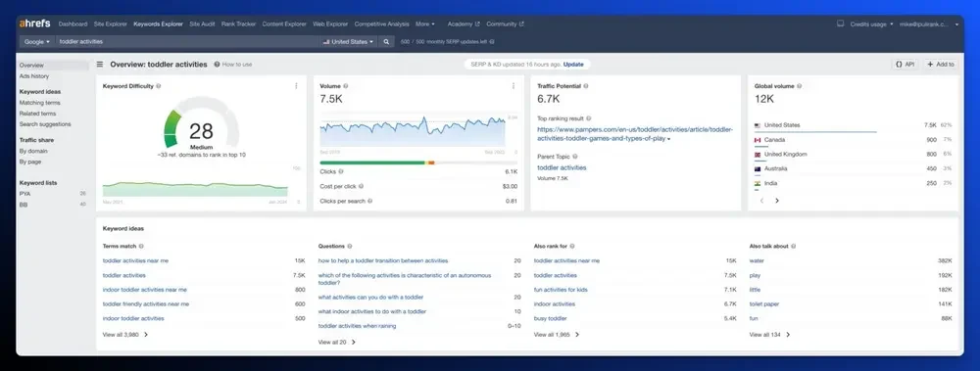This screenshot has width=980, height=371.
Task: Open Content Explorer
Action: pos(284,23)
